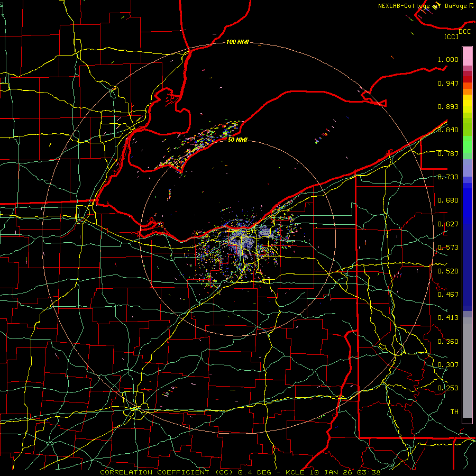Click the 0.733 legend value

pos(448,177)
